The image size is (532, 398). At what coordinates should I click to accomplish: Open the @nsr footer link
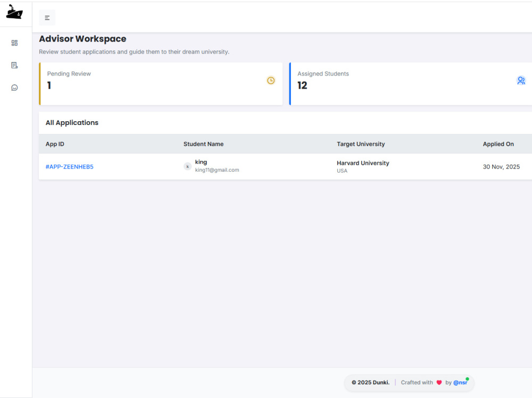[x=460, y=383]
